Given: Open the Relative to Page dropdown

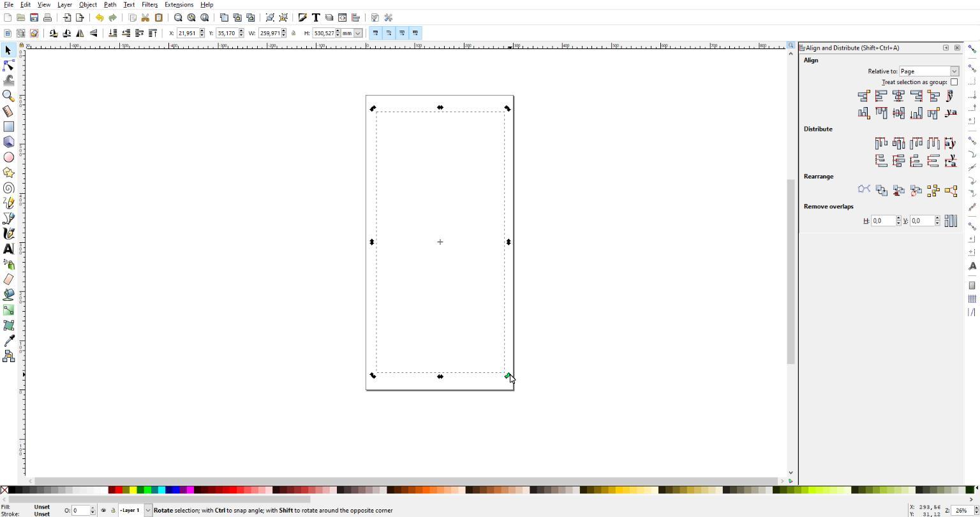Looking at the screenshot, I should (x=929, y=71).
